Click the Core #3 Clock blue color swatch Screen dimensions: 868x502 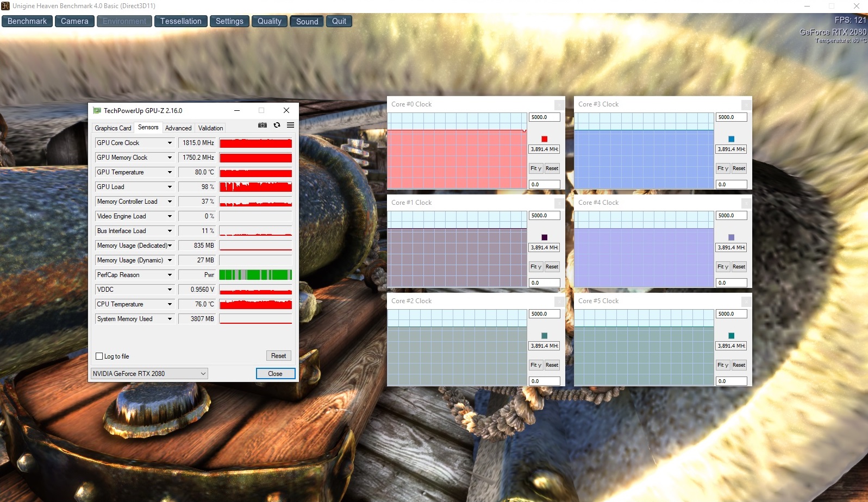point(731,139)
